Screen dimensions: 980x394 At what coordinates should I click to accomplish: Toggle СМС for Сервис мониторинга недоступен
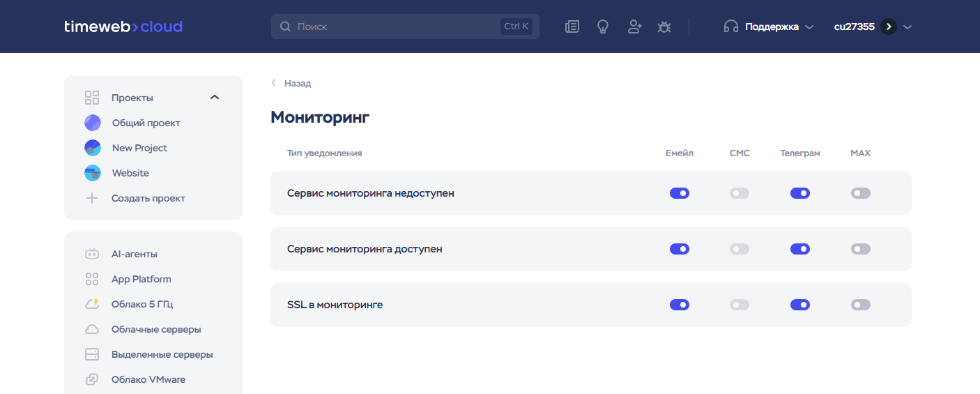[x=740, y=193]
